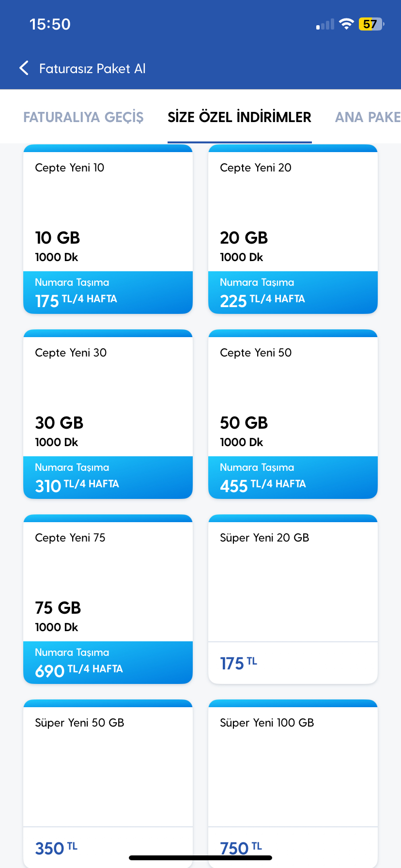Tap the battery indicator in status bar
The width and height of the screenshot is (401, 868).
pos(371,24)
